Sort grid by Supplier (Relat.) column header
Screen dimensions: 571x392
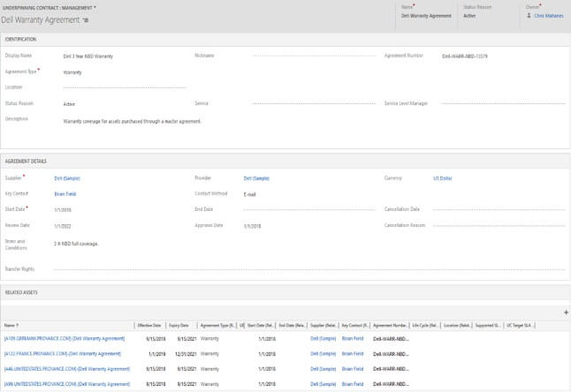(324, 326)
